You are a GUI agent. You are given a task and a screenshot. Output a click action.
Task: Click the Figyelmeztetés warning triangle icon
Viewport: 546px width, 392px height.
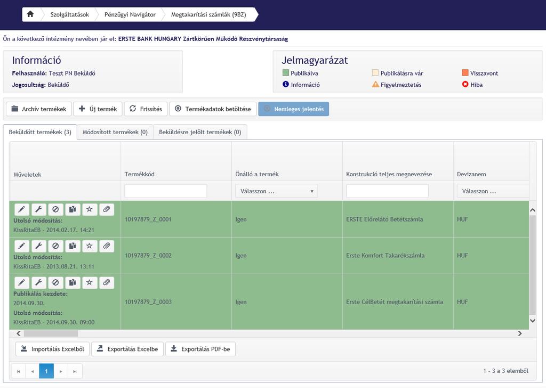375,84
